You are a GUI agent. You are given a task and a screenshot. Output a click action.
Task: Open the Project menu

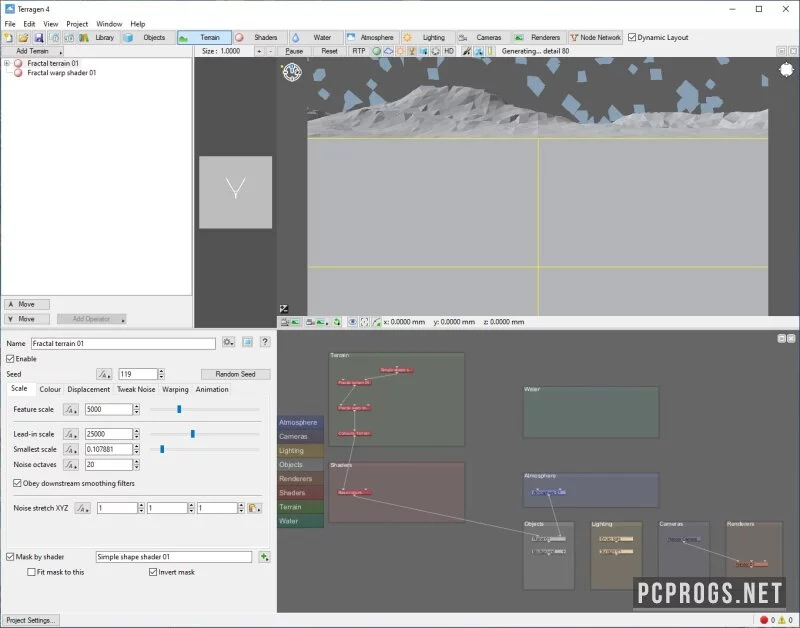pyautogui.click(x=77, y=24)
